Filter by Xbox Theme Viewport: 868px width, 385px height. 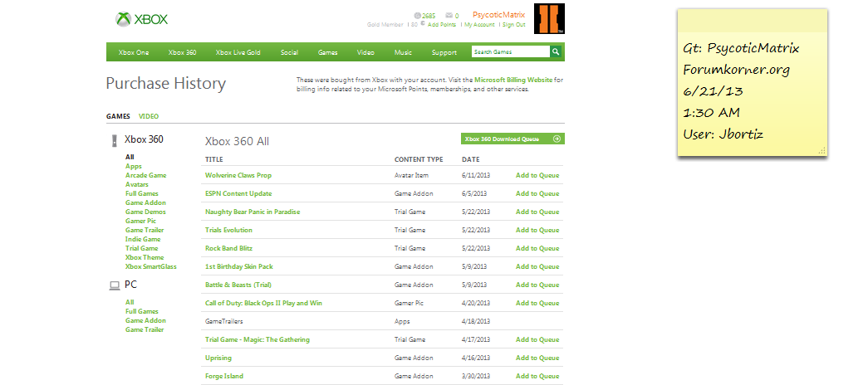pyautogui.click(x=145, y=257)
